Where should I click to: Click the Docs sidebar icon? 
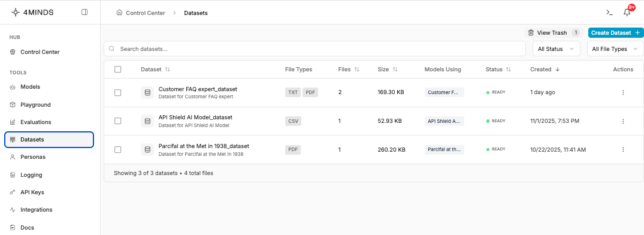pos(13,228)
